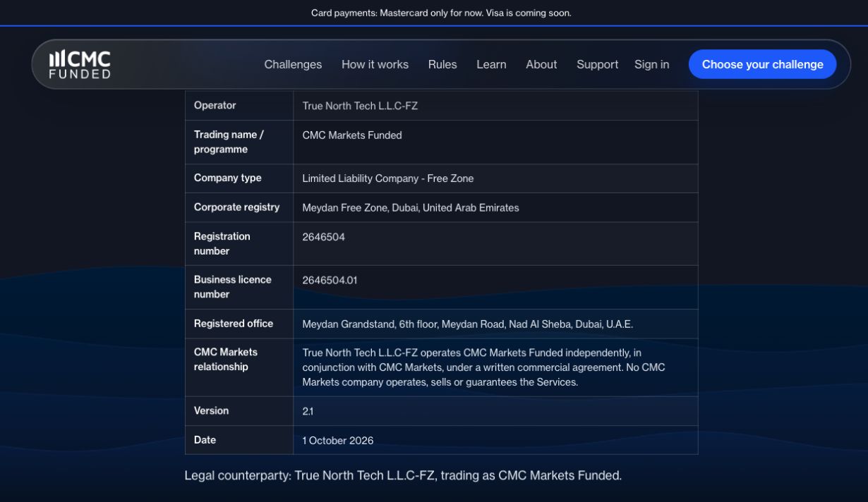Select the date 1 October 2026
The width and height of the screenshot is (868, 502).
point(338,441)
